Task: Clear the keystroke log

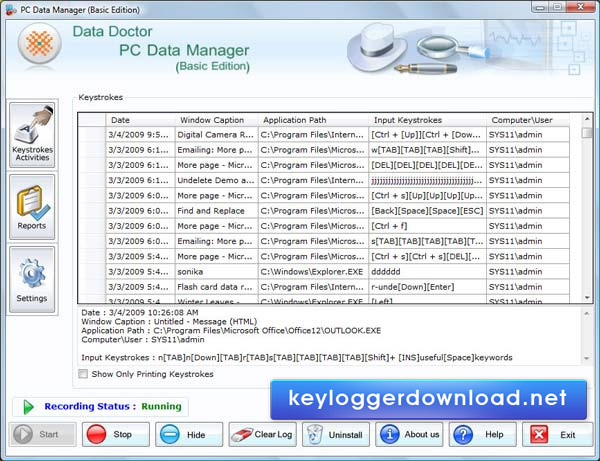Action: 262,434
